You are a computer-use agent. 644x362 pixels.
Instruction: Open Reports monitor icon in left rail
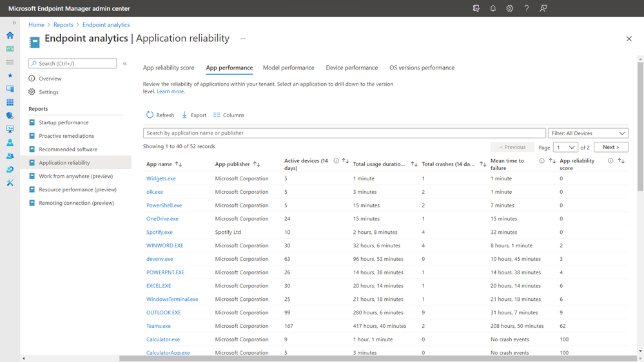point(10,129)
